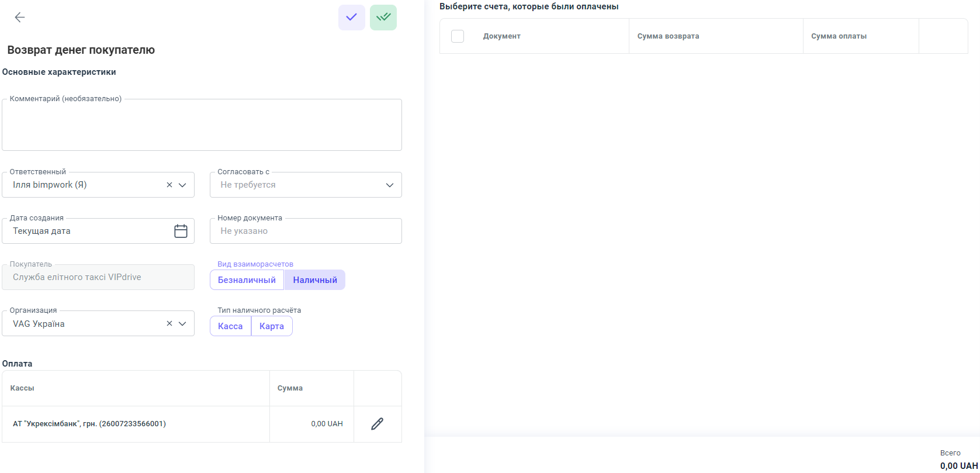This screenshot has width=980, height=473.
Task: Click the Дата создания field
Action: [88, 231]
